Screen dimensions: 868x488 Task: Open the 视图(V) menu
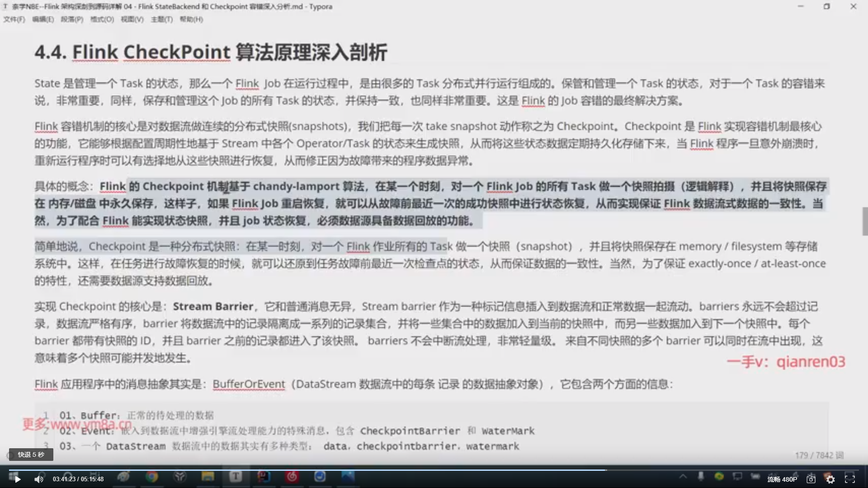click(132, 19)
